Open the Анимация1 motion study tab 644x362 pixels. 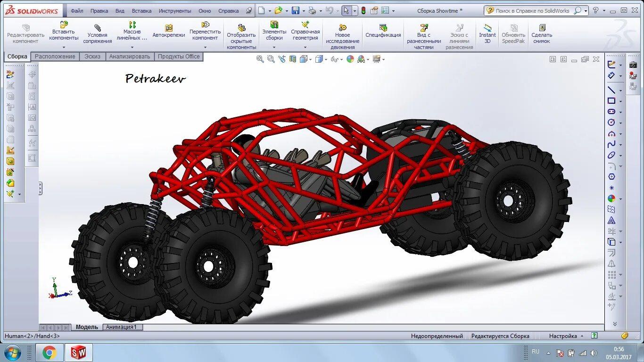pyautogui.click(x=122, y=327)
